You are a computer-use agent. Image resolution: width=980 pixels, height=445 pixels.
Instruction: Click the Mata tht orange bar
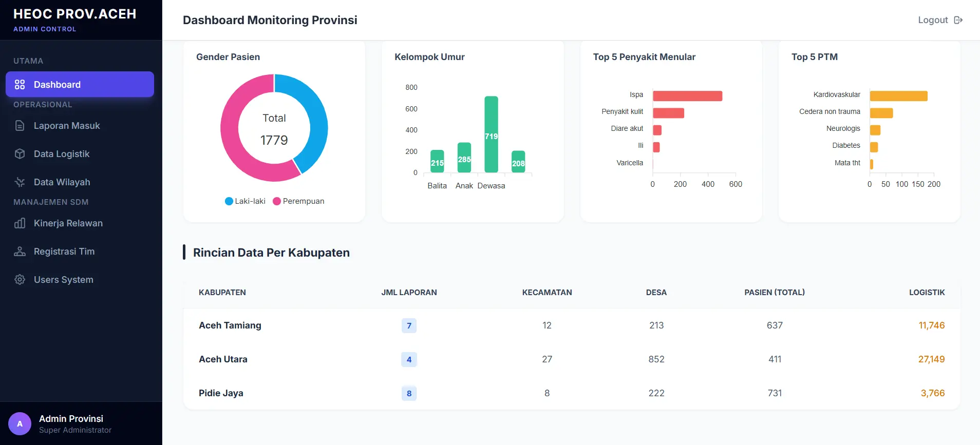click(872, 164)
